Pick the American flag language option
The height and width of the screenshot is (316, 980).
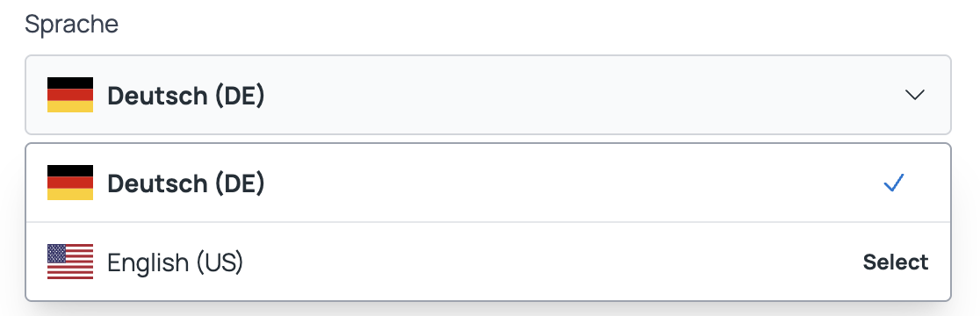coord(488,262)
